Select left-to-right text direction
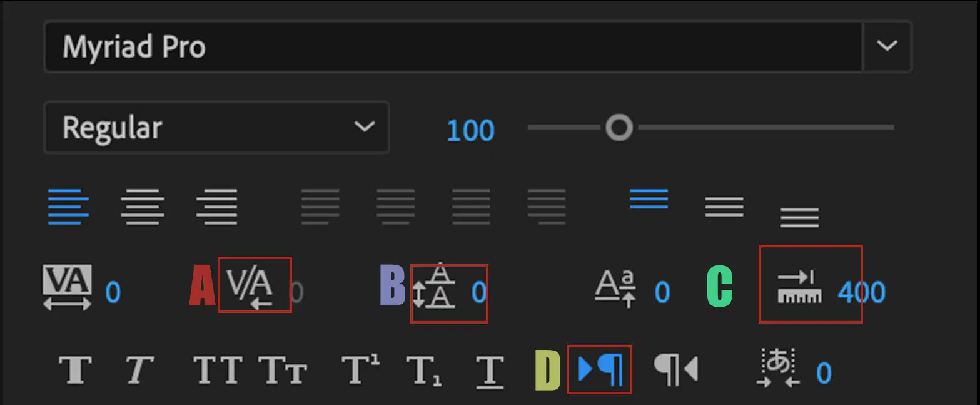980x405 pixels. [598, 369]
